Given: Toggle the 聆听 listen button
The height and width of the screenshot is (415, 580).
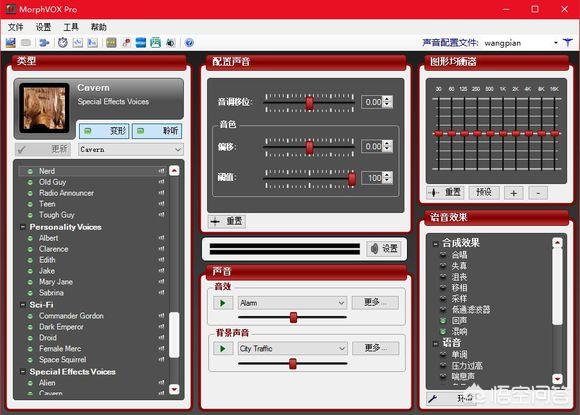Looking at the screenshot, I should (157, 131).
